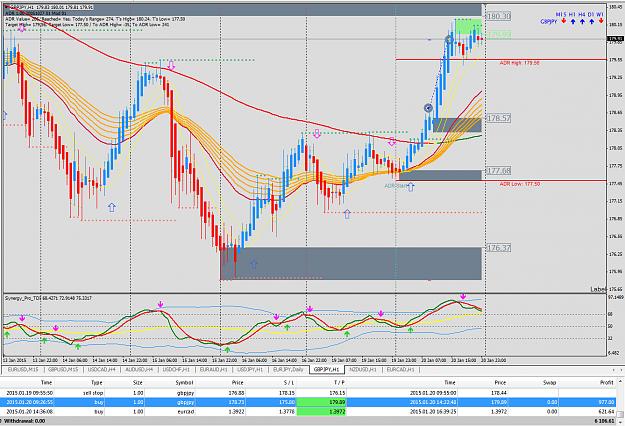Screen dimensions: 625x426
Task: Select the large grey support zone rectangle
Action: pos(351,263)
